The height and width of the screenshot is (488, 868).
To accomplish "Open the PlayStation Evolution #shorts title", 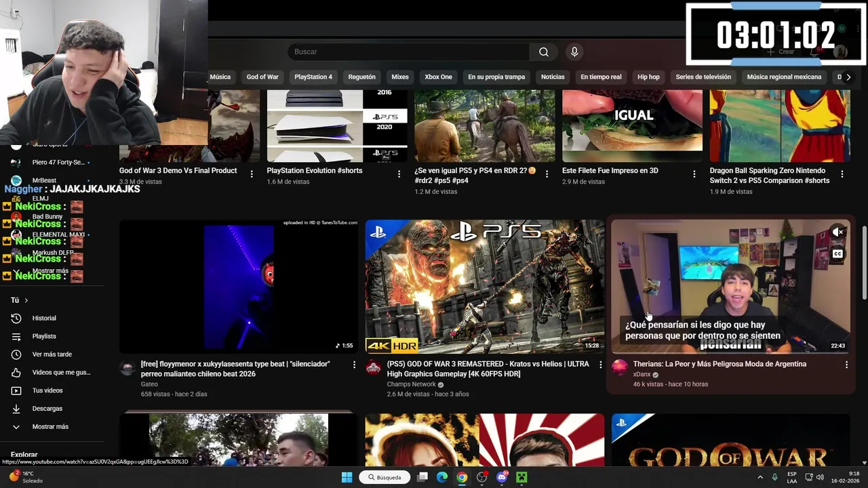I will (315, 171).
